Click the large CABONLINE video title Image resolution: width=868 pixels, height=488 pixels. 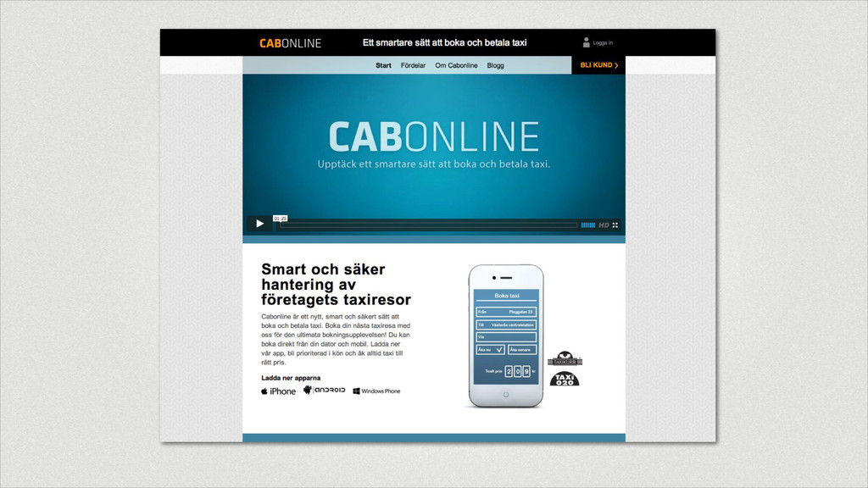point(433,136)
